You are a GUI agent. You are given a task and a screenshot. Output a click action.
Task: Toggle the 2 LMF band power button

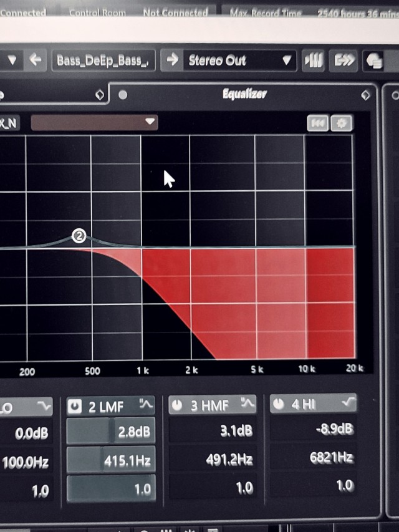[75, 406]
